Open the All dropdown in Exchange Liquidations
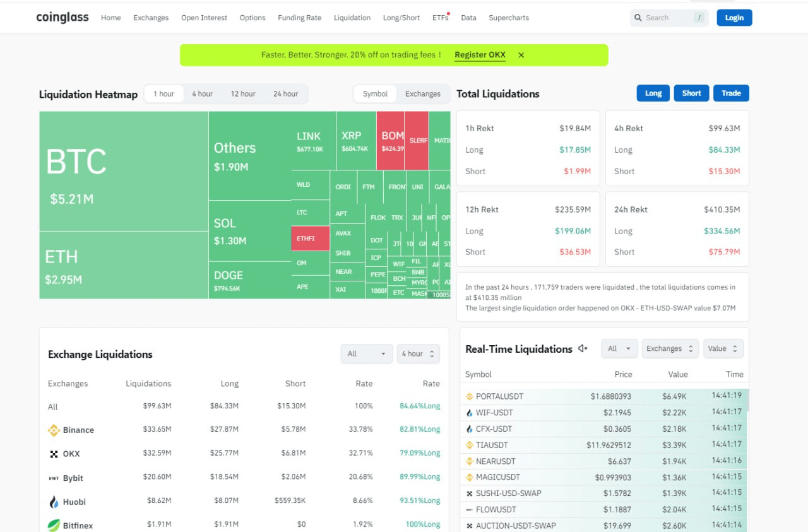Viewport: 808px width, 532px height. click(366, 353)
